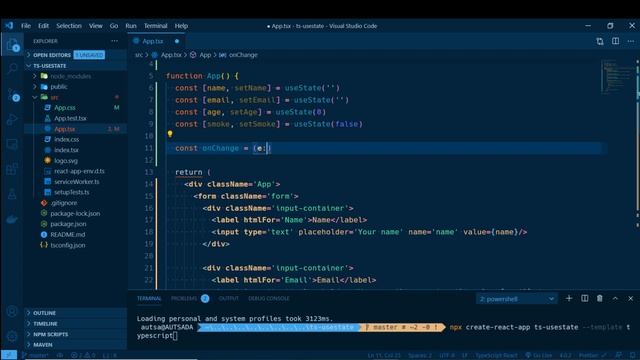Select the App.tsx editor tab

click(x=156, y=41)
